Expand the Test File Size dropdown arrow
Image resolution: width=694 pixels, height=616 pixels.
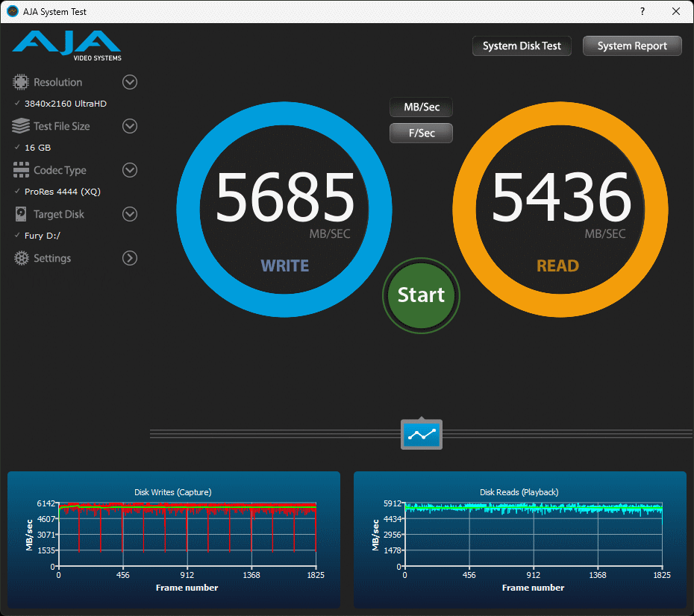pyautogui.click(x=130, y=126)
